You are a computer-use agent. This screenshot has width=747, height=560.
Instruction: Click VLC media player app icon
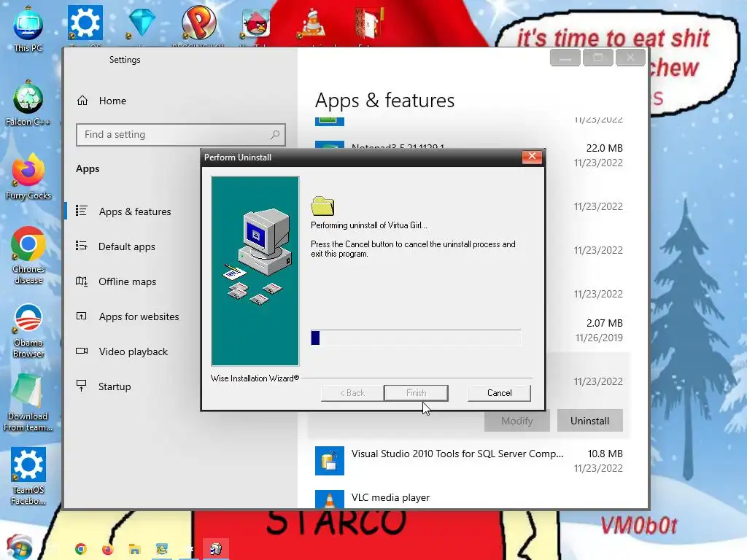(330, 499)
